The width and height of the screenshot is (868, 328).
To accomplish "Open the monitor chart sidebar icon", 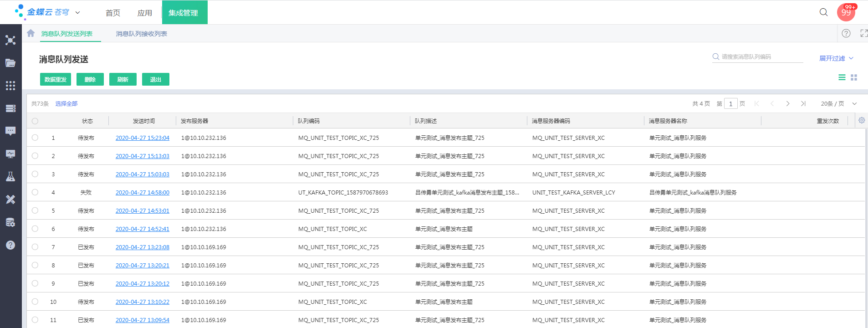I will 10,154.
